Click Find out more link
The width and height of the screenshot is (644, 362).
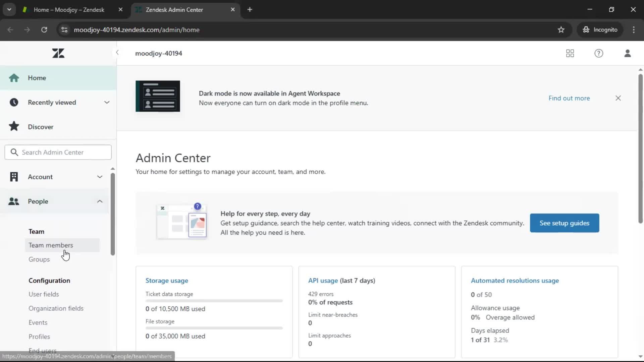point(569,98)
